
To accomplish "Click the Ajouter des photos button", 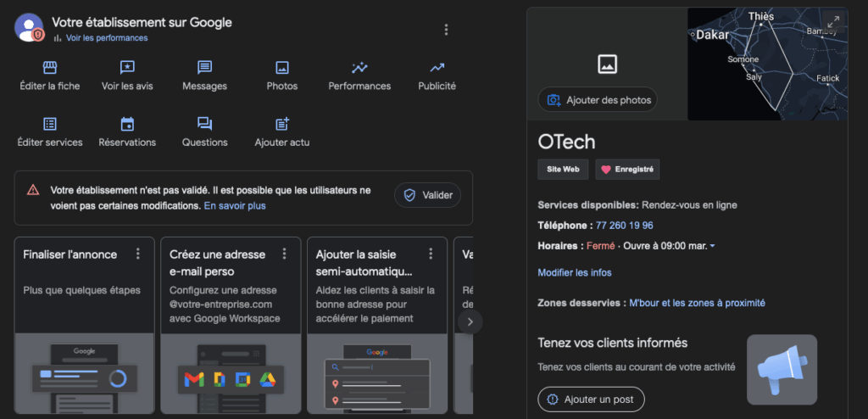I will pyautogui.click(x=598, y=100).
